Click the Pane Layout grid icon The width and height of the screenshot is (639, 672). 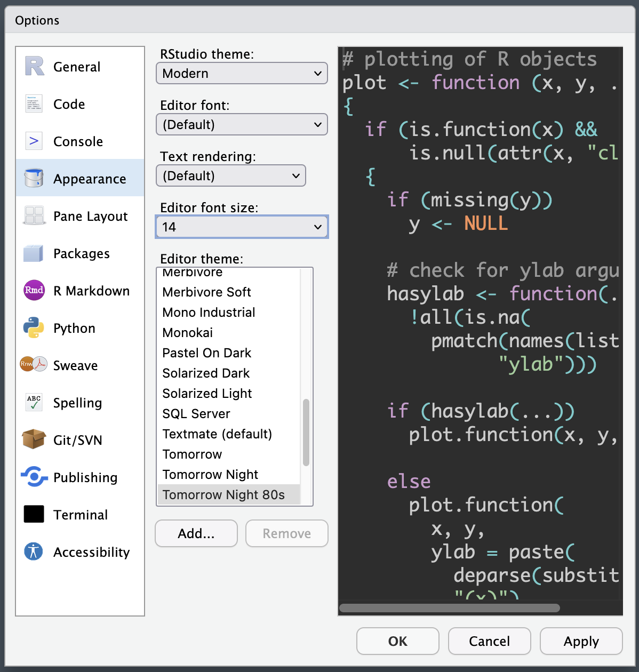click(34, 215)
